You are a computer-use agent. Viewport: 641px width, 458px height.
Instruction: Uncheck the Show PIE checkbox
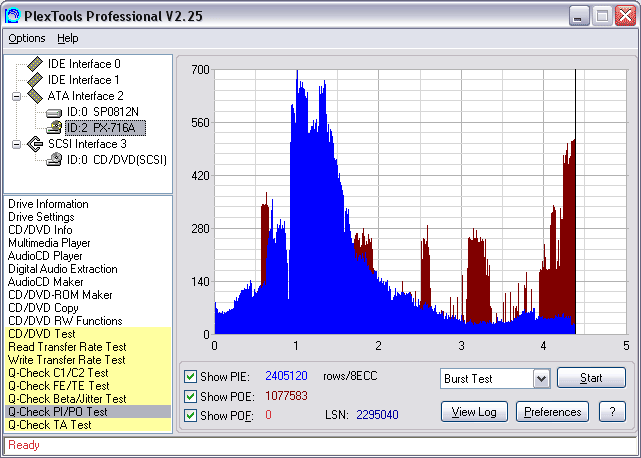click(190, 376)
